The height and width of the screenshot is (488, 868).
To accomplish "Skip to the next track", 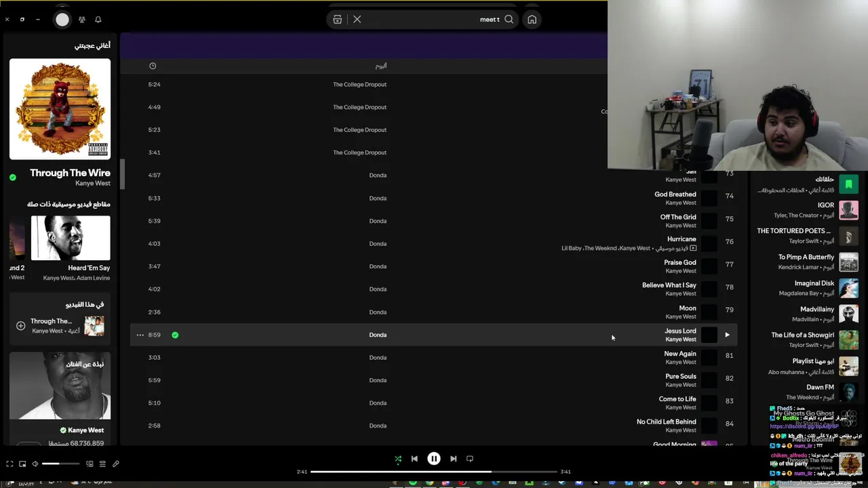I will click(453, 459).
